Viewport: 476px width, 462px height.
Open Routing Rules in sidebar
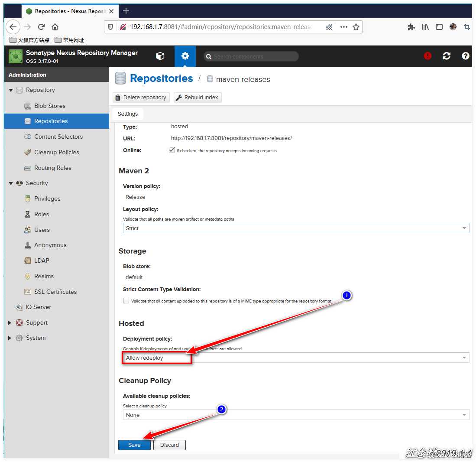pos(53,168)
